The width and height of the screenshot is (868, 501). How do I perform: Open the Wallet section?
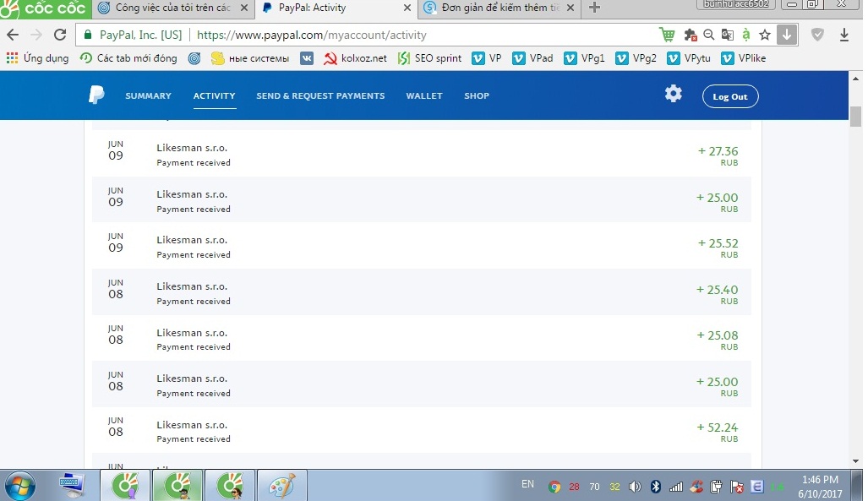(424, 95)
